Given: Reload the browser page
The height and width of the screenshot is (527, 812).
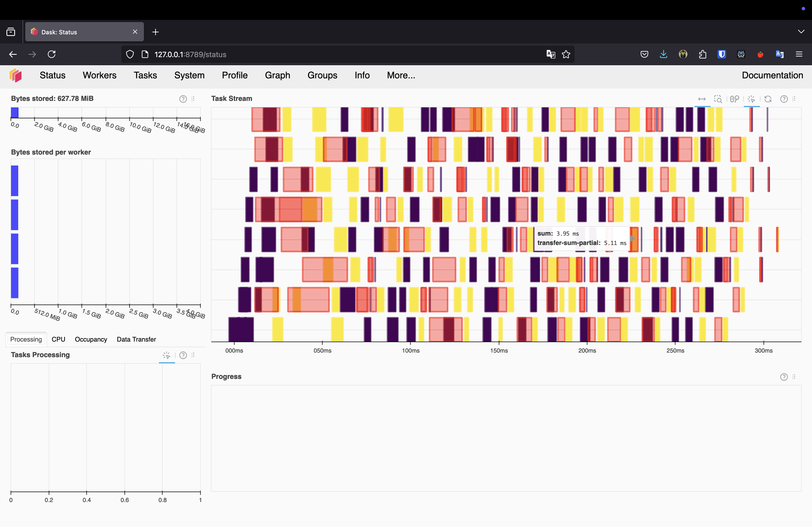Looking at the screenshot, I should [52, 54].
